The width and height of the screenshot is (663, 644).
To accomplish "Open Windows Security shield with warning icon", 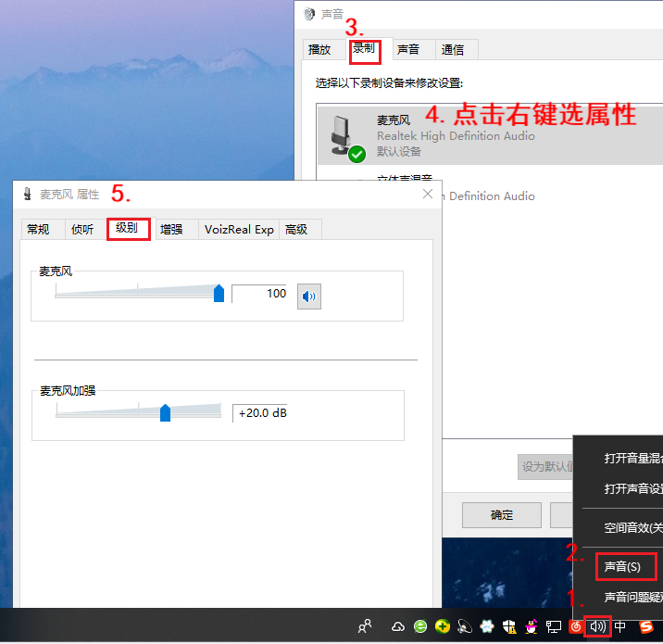I will (509, 626).
